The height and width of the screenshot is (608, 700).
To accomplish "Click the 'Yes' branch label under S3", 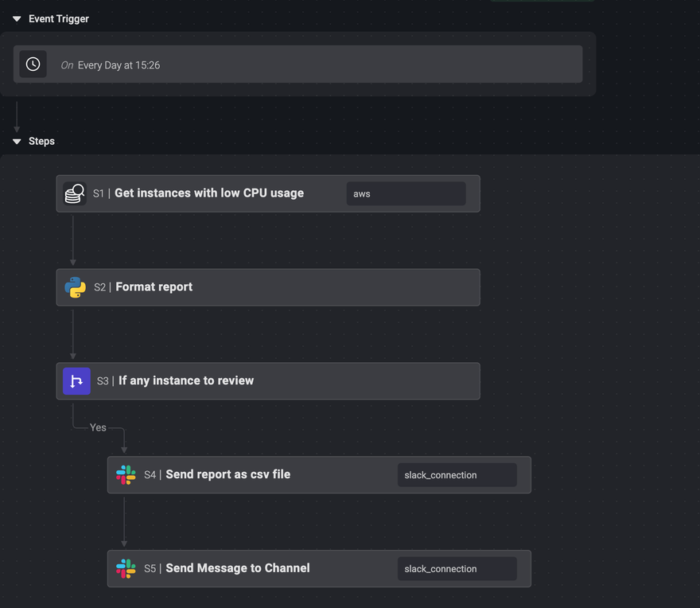I will tap(98, 427).
